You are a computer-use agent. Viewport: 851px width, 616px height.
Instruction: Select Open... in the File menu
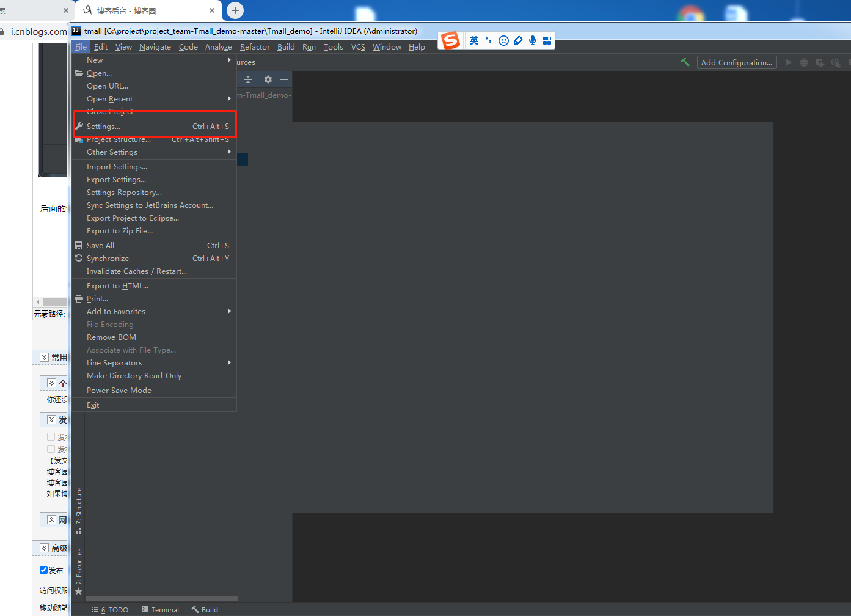[x=154, y=73]
